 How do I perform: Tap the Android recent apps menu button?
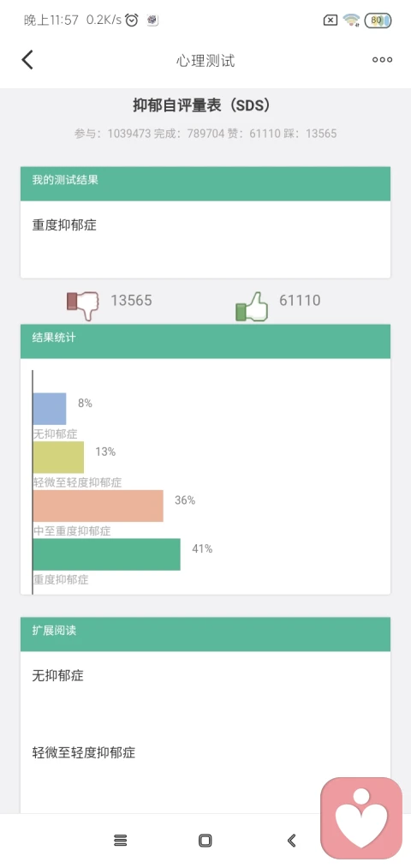(121, 841)
